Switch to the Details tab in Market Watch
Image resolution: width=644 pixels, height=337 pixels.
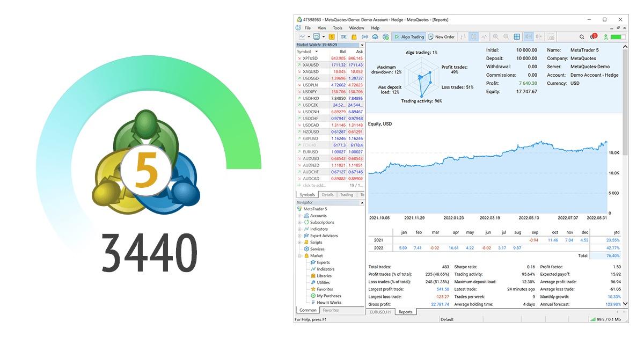pos(327,195)
